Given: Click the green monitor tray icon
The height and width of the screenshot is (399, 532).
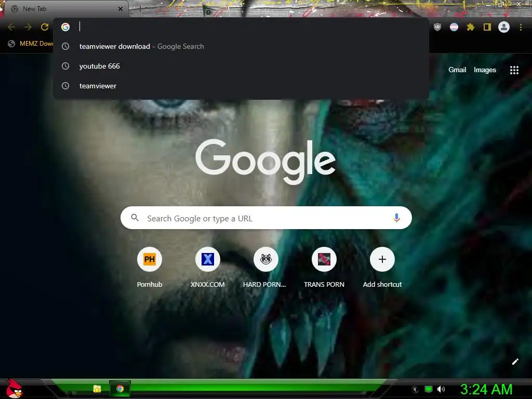Looking at the screenshot, I should 429,389.
